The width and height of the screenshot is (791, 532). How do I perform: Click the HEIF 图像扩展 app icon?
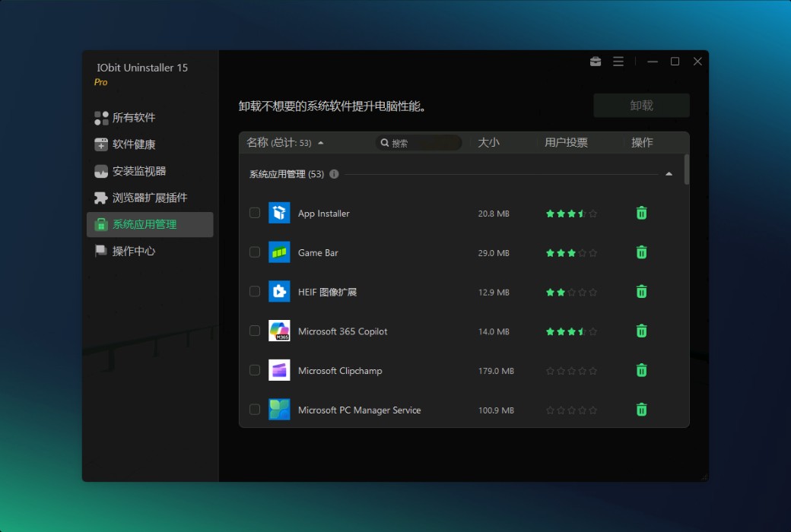click(x=279, y=292)
